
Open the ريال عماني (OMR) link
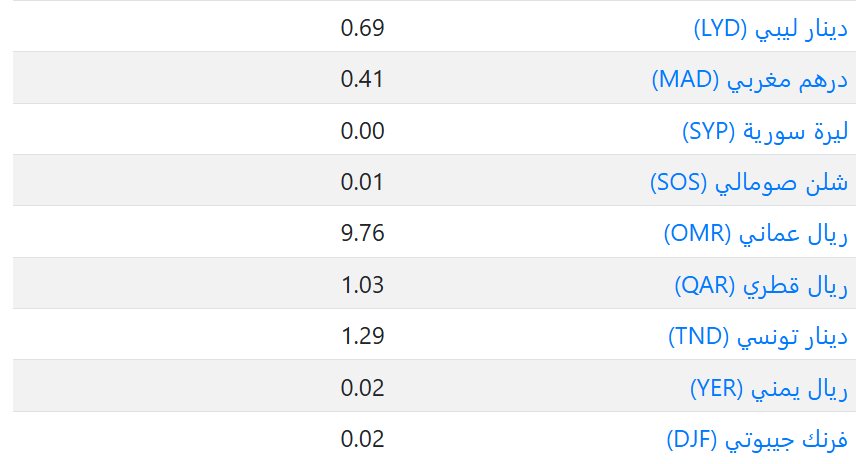point(756,235)
